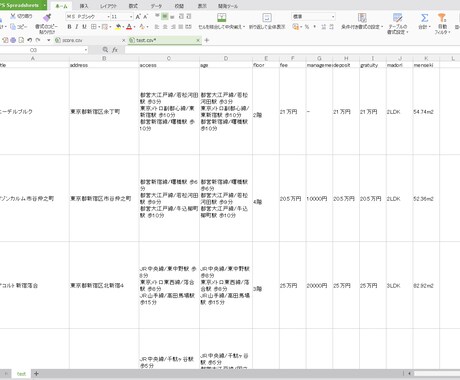Add a new document tab with plus
This screenshot has height=380, width=460.
click(x=207, y=40)
